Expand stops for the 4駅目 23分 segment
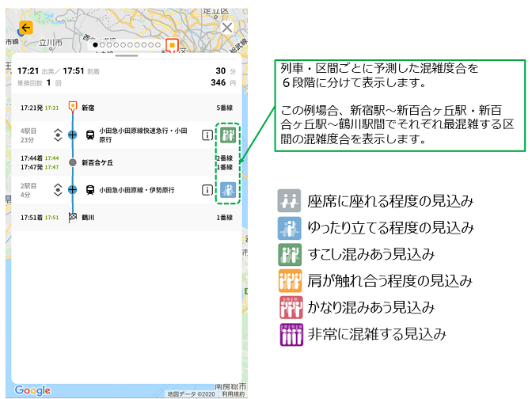Screen dimensions: 532x399 58,135
